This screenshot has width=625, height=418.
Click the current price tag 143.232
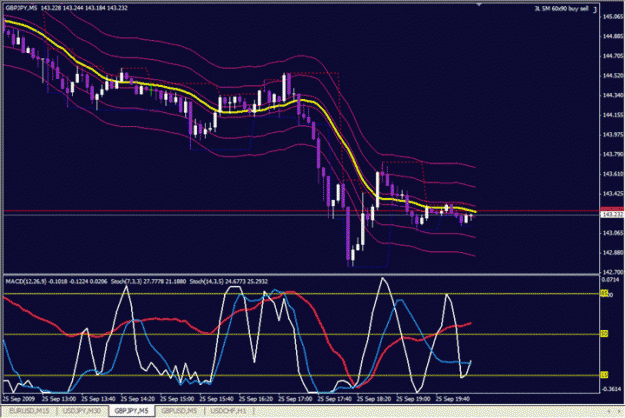612,214
